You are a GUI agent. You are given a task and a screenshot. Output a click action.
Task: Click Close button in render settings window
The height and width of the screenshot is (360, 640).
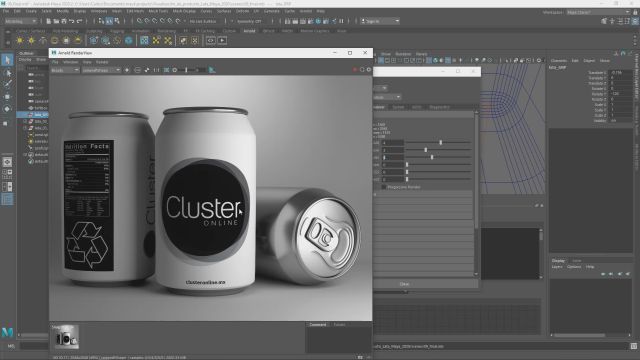click(473, 71)
